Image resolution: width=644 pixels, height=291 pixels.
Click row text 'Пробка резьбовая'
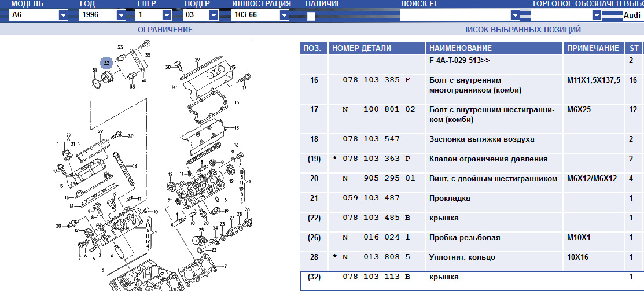pyautogui.click(x=465, y=238)
